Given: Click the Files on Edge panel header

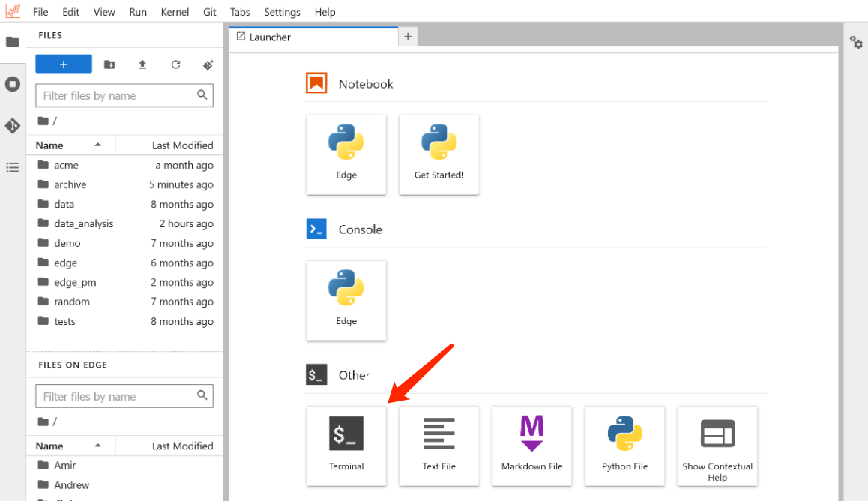Looking at the screenshot, I should [x=124, y=364].
